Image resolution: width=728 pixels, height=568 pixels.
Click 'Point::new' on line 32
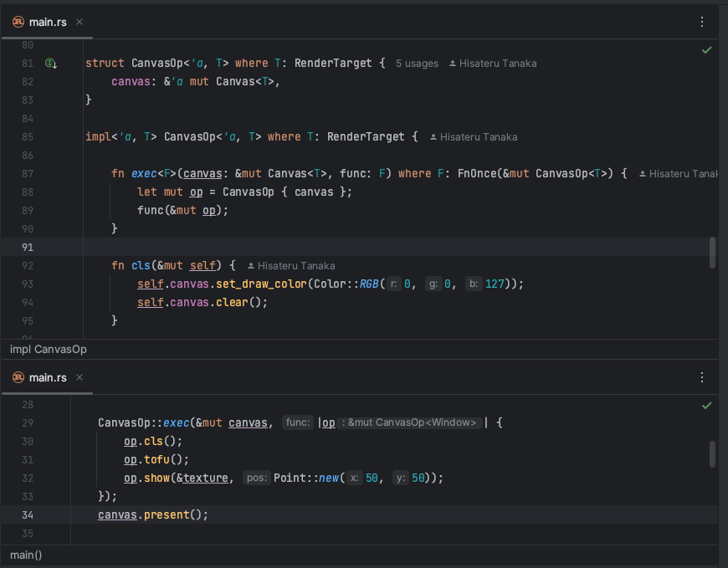[306, 478]
